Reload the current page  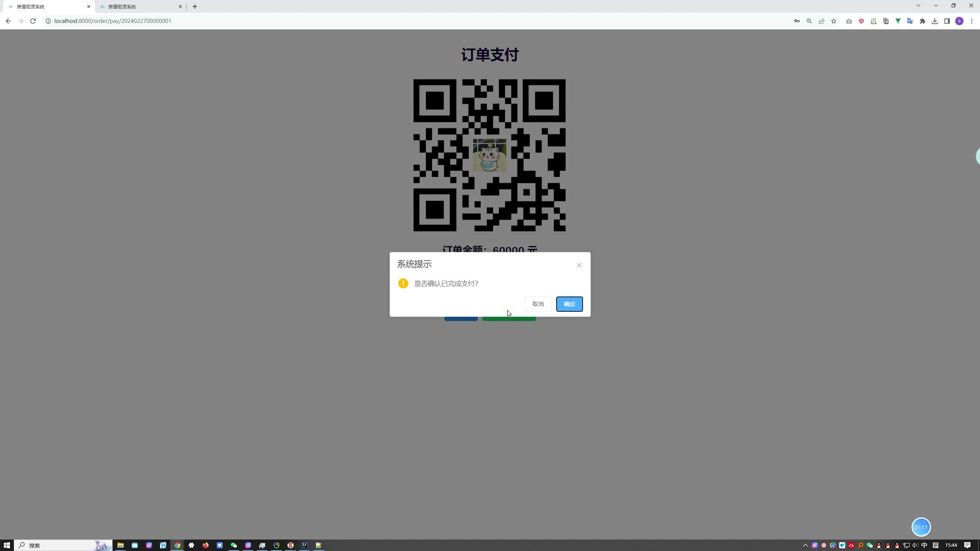33,21
